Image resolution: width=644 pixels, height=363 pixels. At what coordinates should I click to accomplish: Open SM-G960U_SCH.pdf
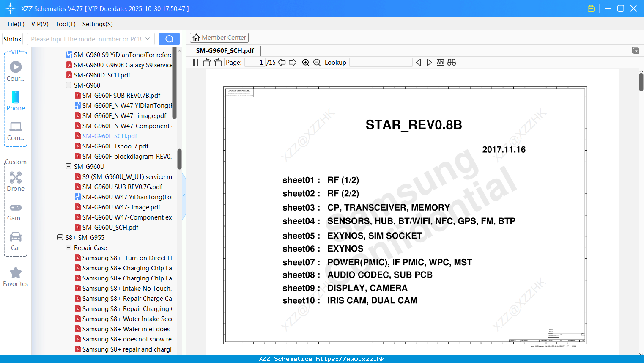point(110,227)
